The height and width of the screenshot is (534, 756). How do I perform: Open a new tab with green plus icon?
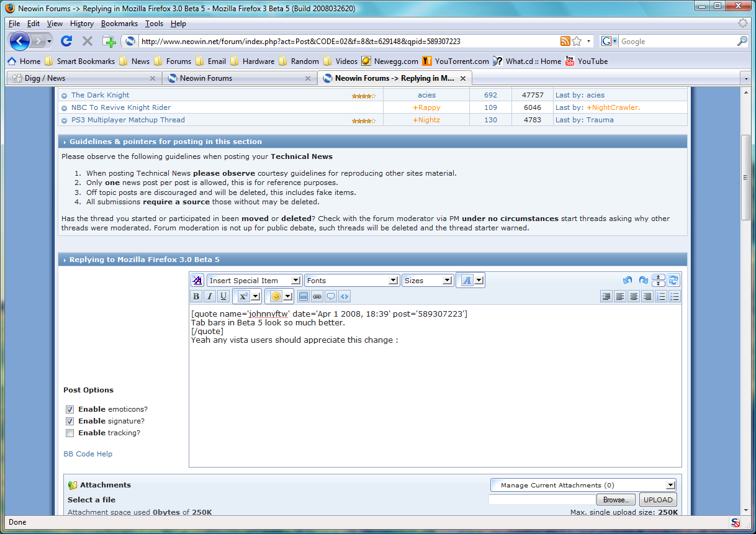click(109, 42)
